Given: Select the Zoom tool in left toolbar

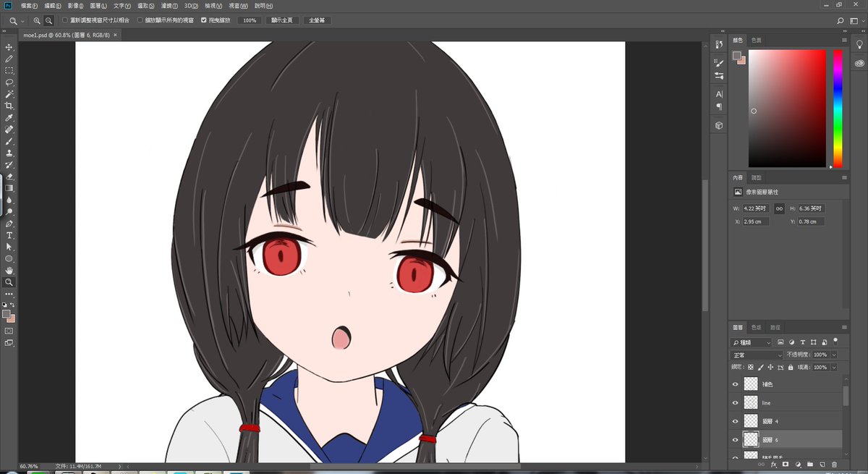Looking at the screenshot, I should click(x=9, y=282).
